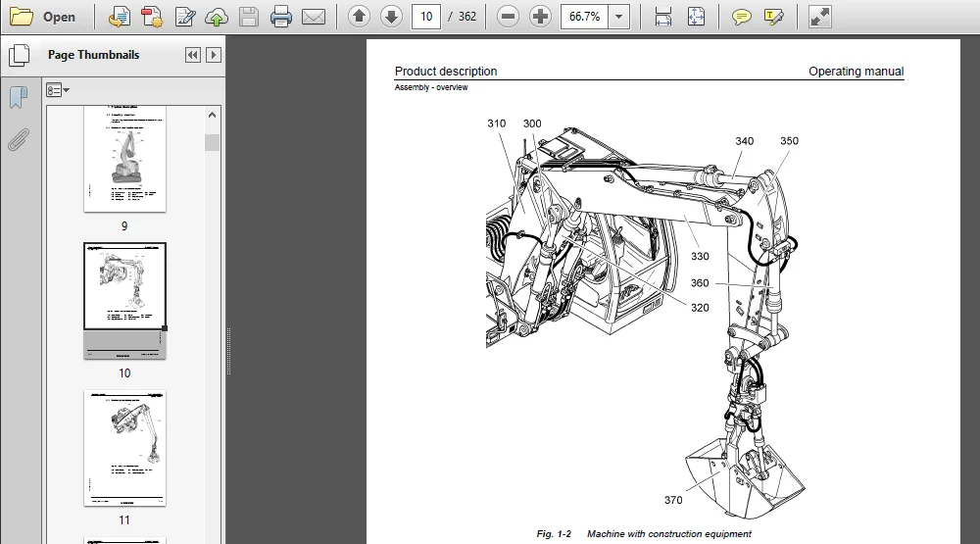The image size is (980, 544).
Task: Click the page 10 thumbnail resize handle
Action: pyautogui.click(x=165, y=328)
